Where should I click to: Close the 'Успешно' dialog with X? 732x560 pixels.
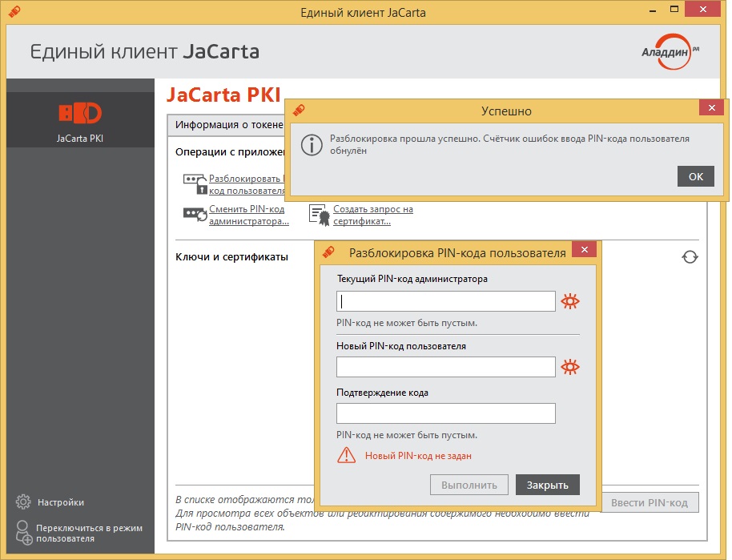710,109
